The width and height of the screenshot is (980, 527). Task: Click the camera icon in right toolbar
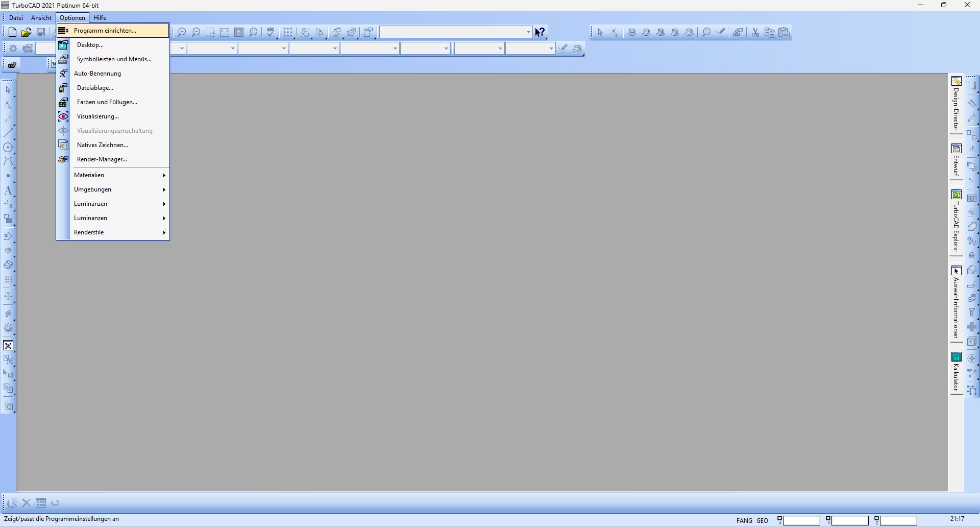tap(738, 33)
